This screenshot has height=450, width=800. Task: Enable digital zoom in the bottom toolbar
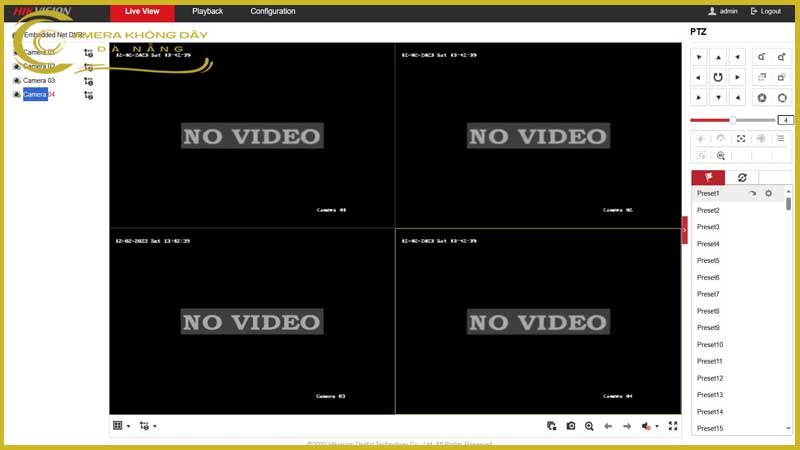[x=589, y=426]
